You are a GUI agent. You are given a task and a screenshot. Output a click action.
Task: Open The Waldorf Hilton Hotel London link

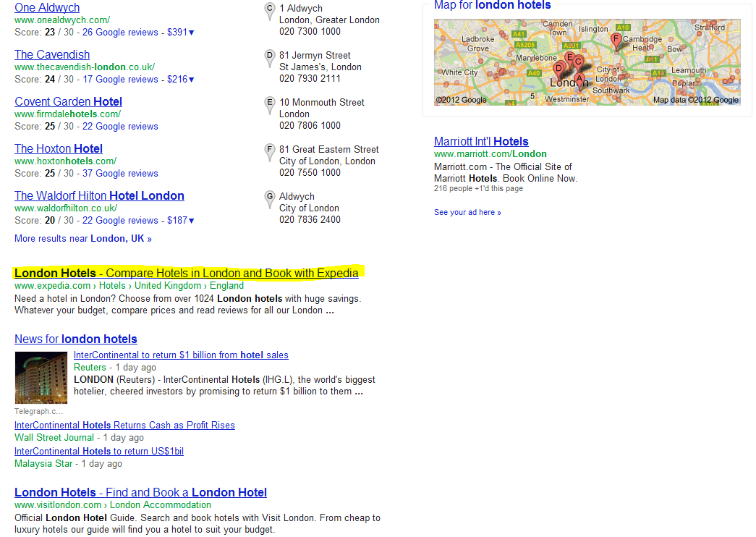(99, 196)
